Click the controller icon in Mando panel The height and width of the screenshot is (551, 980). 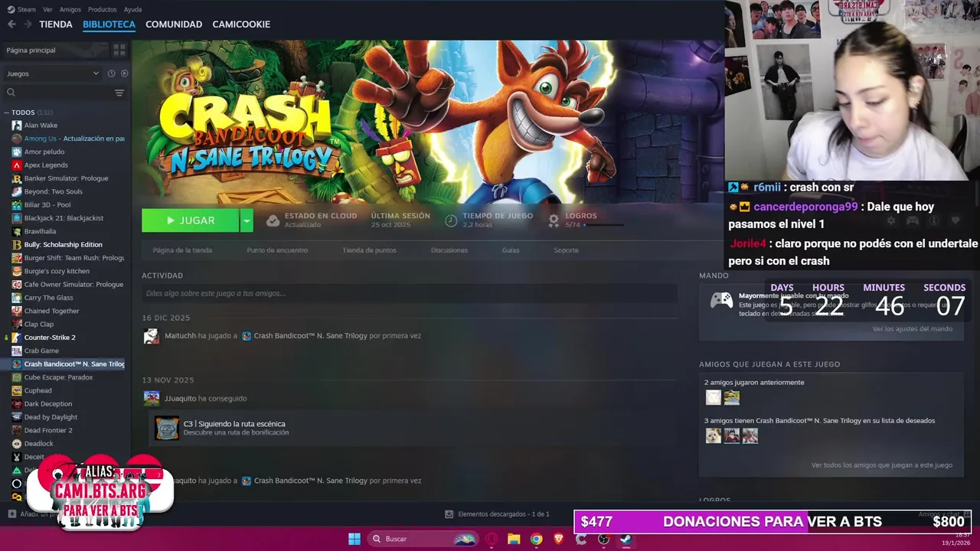click(x=721, y=300)
